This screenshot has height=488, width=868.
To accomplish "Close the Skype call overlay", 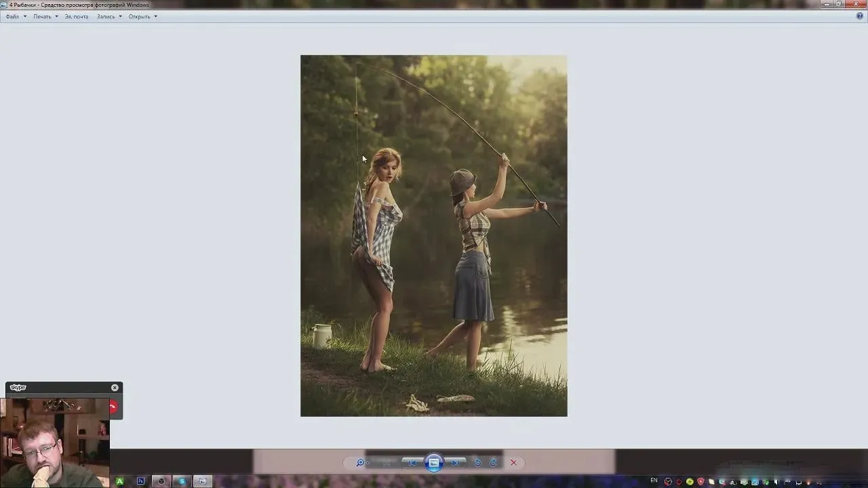I will pyautogui.click(x=115, y=388).
